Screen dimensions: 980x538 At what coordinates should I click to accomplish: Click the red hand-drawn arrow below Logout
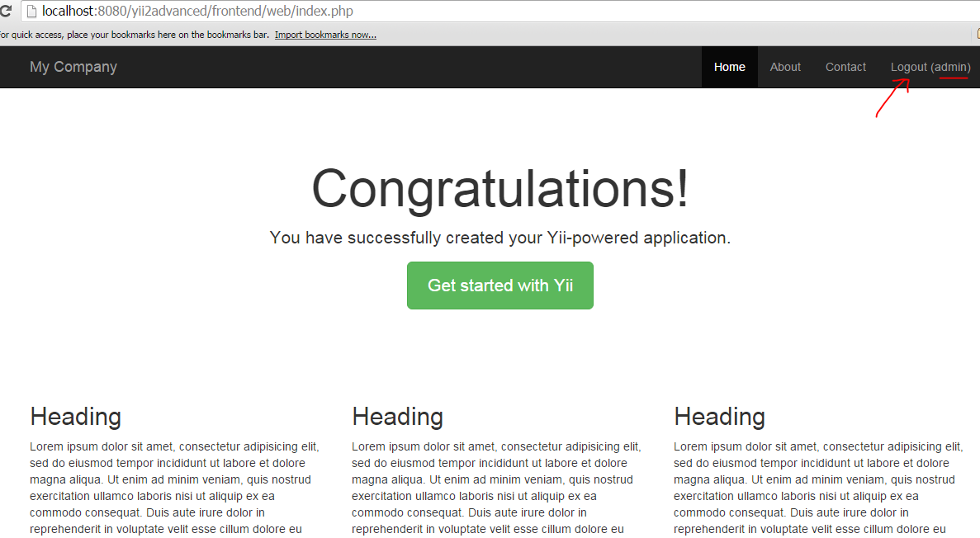892,98
